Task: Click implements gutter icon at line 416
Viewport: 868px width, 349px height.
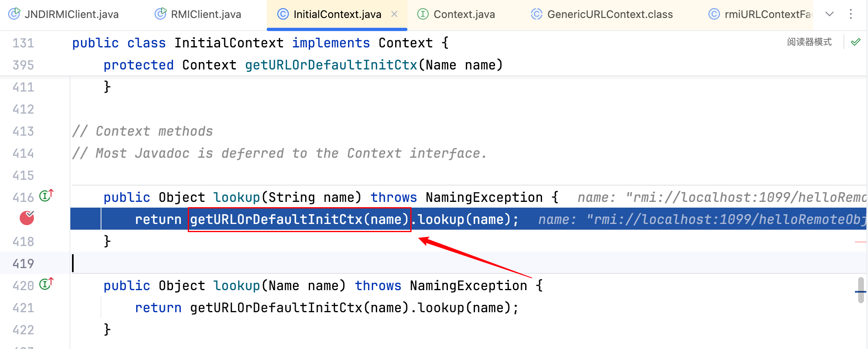Action: (46, 196)
